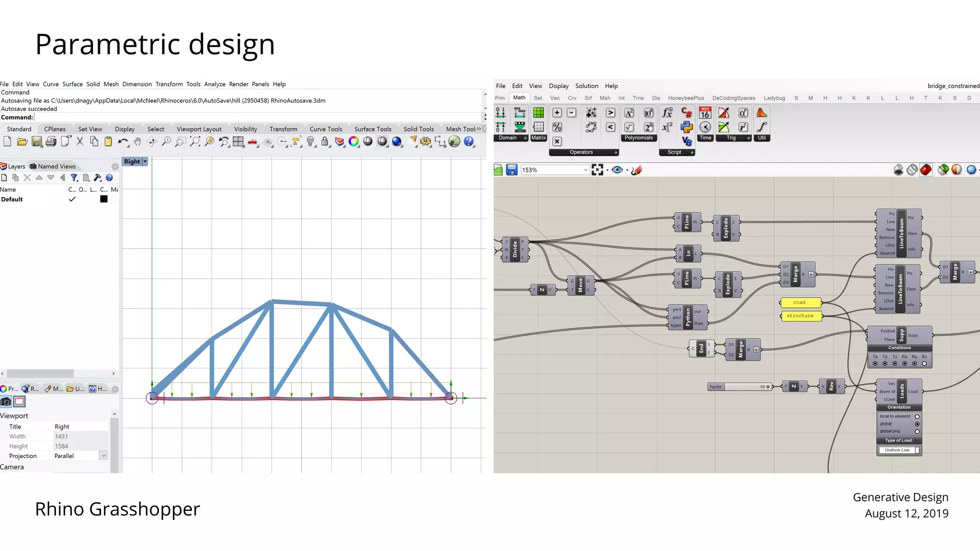Click the Default layer row
This screenshot has height=551, width=980.
pyautogui.click(x=58, y=199)
